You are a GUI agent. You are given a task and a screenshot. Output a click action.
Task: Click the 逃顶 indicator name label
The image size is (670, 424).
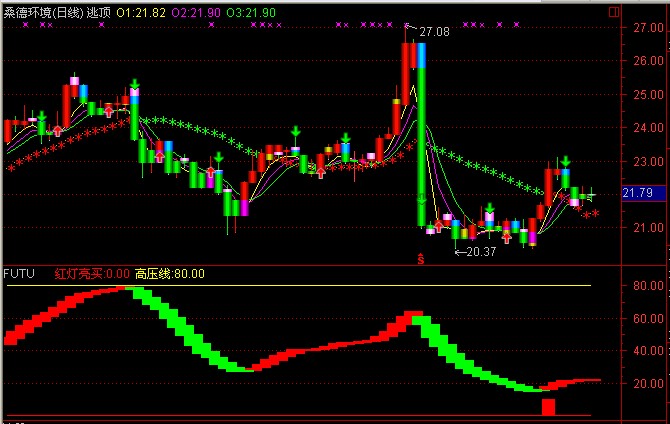[x=99, y=11]
